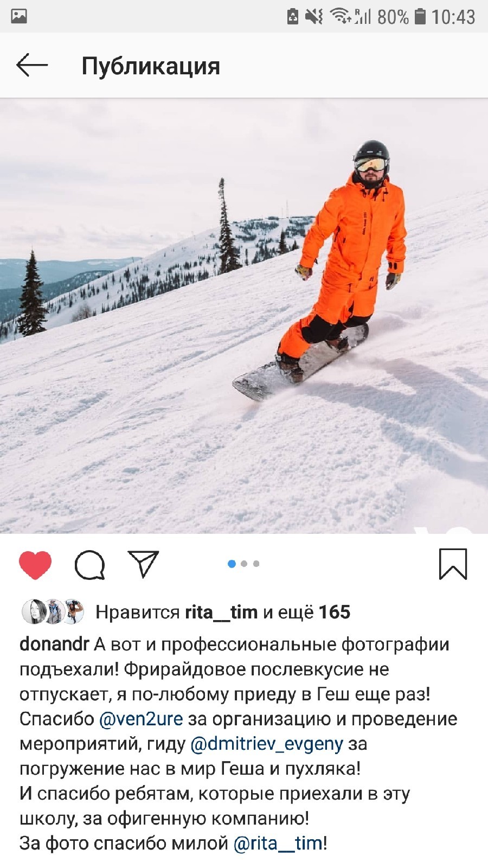The width and height of the screenshot is (488, 868).
Task: Select the third carousel dot indicator
Action: (x=256, y=564)
